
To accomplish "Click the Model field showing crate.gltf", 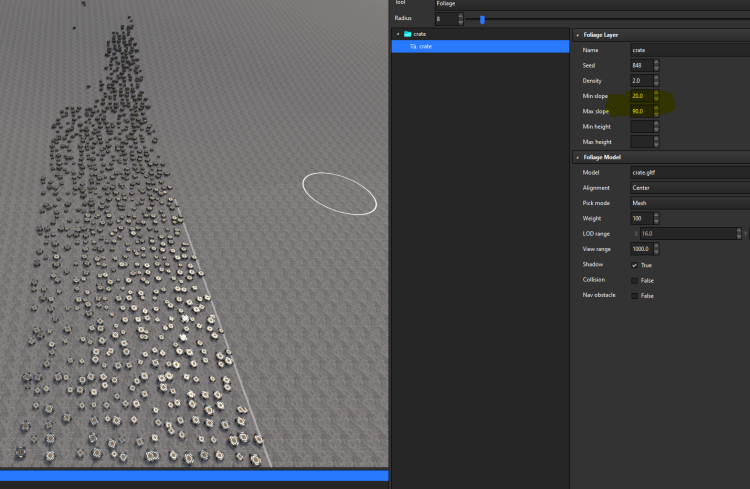I will coord(688,172).
